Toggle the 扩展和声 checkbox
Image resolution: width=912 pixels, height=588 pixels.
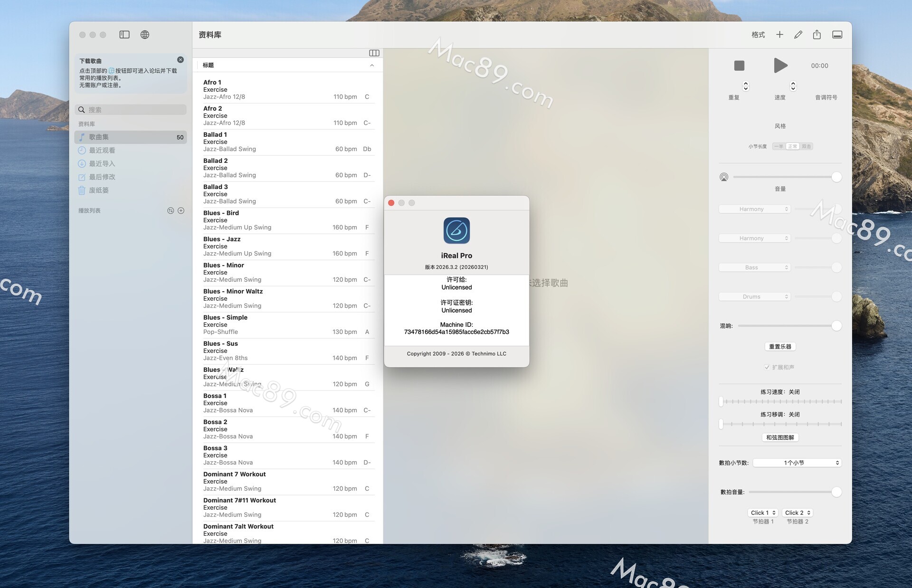[767, 367]
